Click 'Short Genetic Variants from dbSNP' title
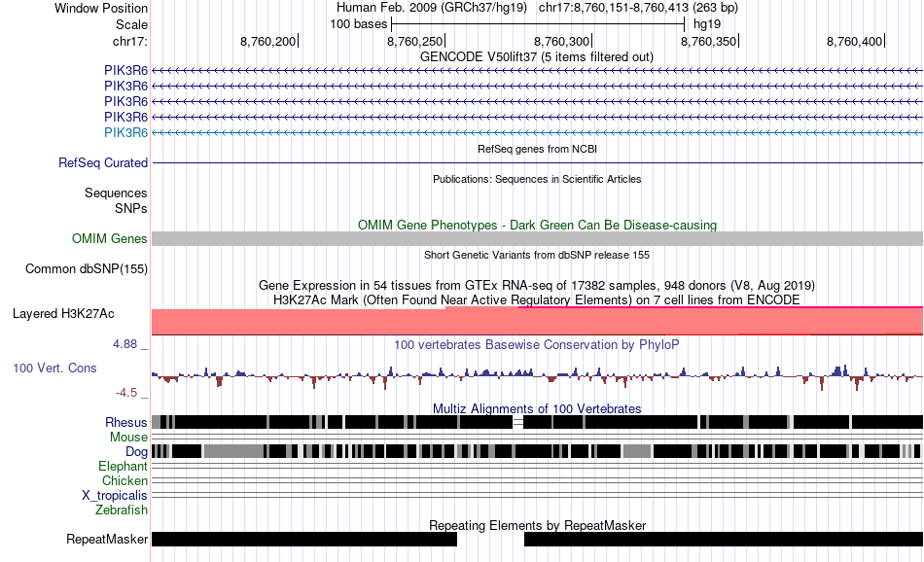 (537, 255)
